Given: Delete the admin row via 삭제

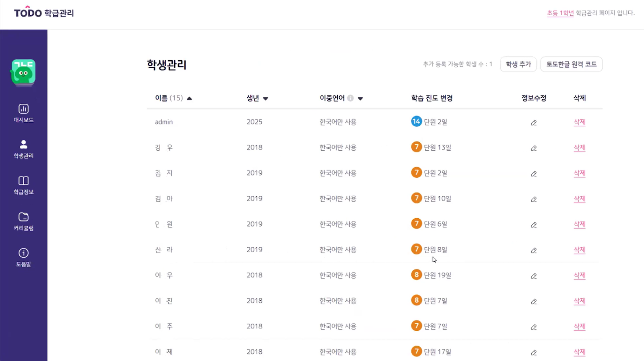Looking at the screenshot, I should (x=579, y=122).
